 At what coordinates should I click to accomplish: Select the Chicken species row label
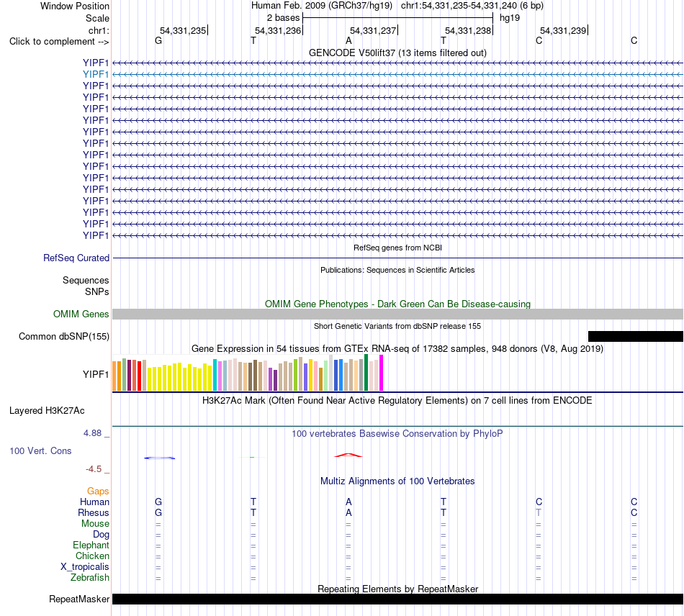[92, 556]
